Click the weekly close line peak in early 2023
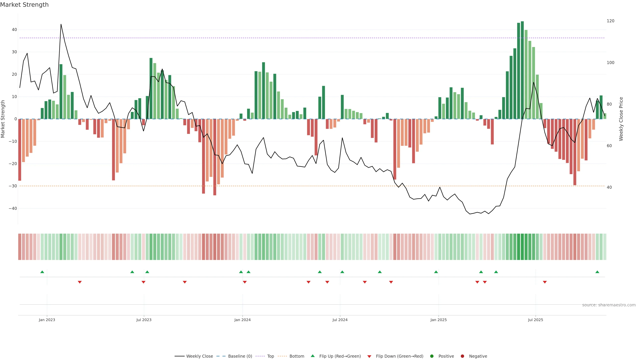The height and width of the screenshot is (362, 644). 61,24
